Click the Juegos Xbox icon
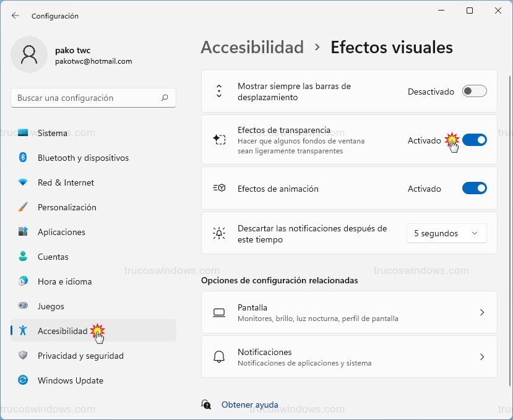 20,306
